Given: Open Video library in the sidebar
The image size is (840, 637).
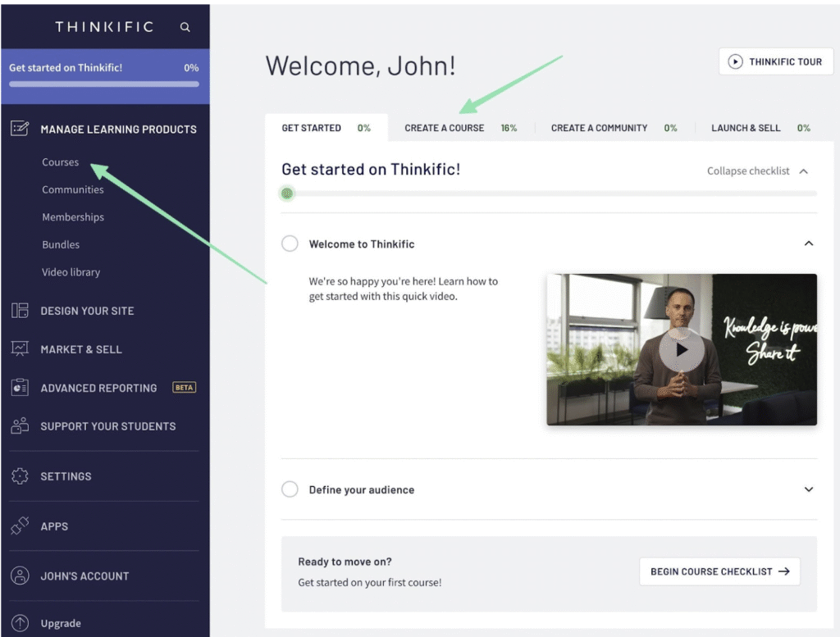Looking at the screenshot, I should (x=71, y=272).
